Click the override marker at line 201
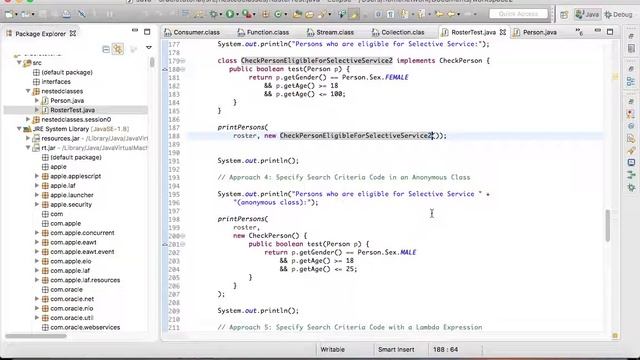 (165, 244)
